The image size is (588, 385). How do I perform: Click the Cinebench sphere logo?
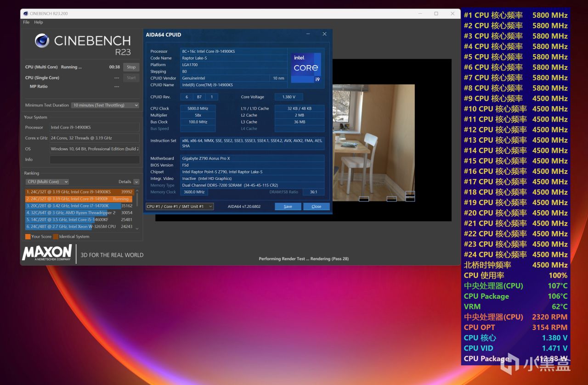click(x=42, y=41)
